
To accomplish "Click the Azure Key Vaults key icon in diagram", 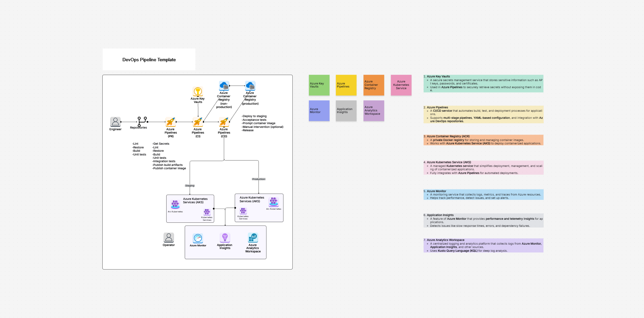I will (x=198, y=91).
